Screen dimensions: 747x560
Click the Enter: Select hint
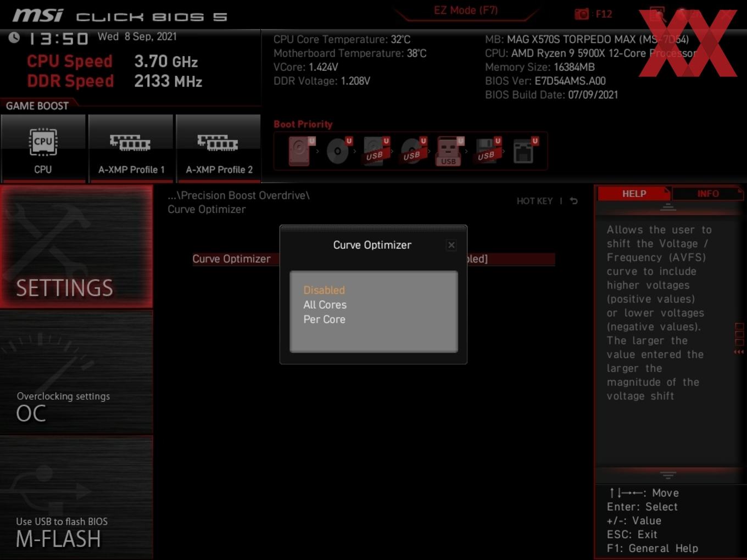[642, 507]
